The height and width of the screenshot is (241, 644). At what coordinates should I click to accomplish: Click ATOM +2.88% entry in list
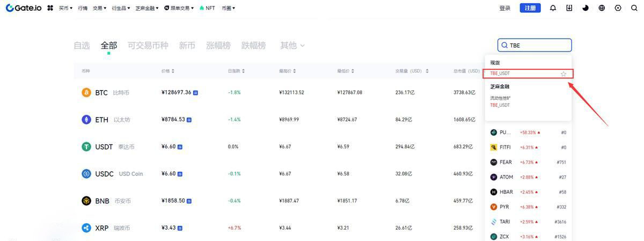(x=528, y=177)
